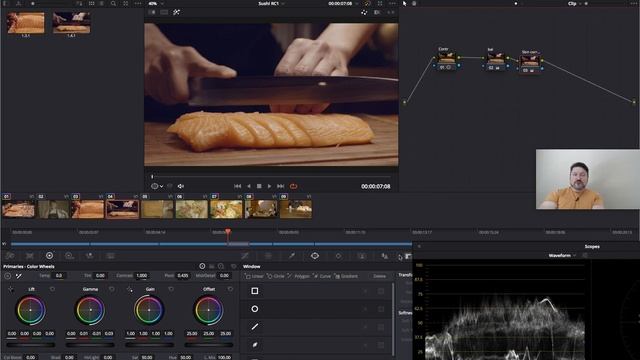
Task: Open the Camera Raw palette icon
Action: 10,256
